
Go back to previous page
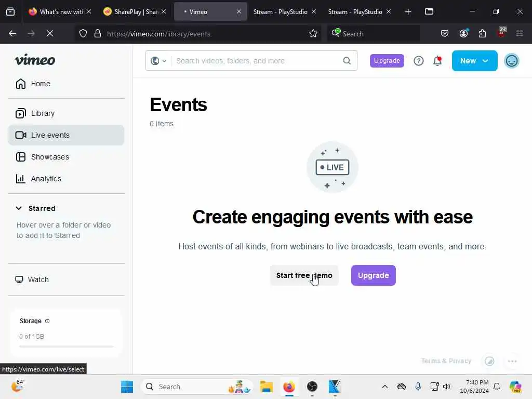click(x=12, y=33)
